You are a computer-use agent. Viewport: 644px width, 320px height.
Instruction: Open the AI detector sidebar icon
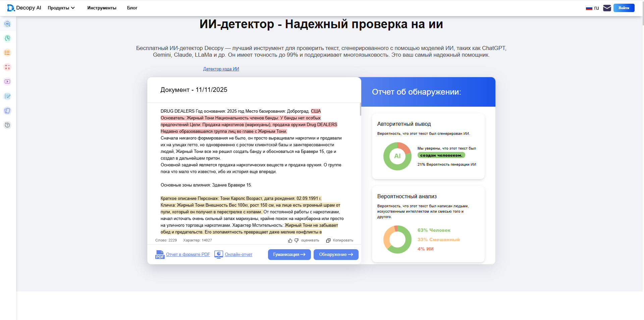[x=7, y=24]
